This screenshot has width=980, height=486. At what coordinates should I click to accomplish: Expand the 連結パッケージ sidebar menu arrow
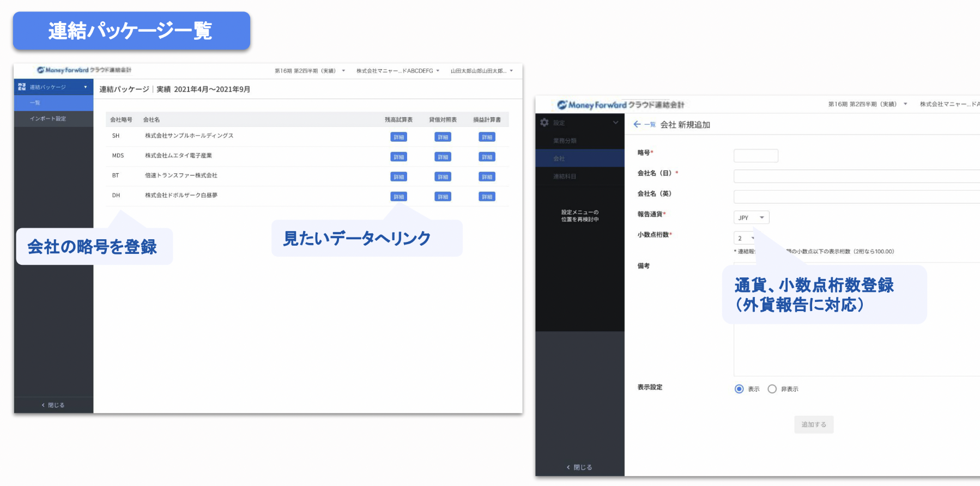tap(86, 87)
